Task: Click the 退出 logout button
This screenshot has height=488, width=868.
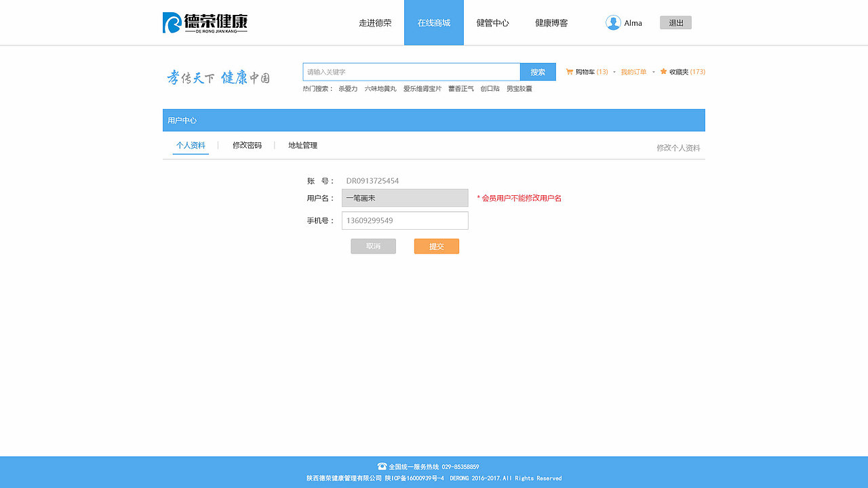Action: pos(675,22)
